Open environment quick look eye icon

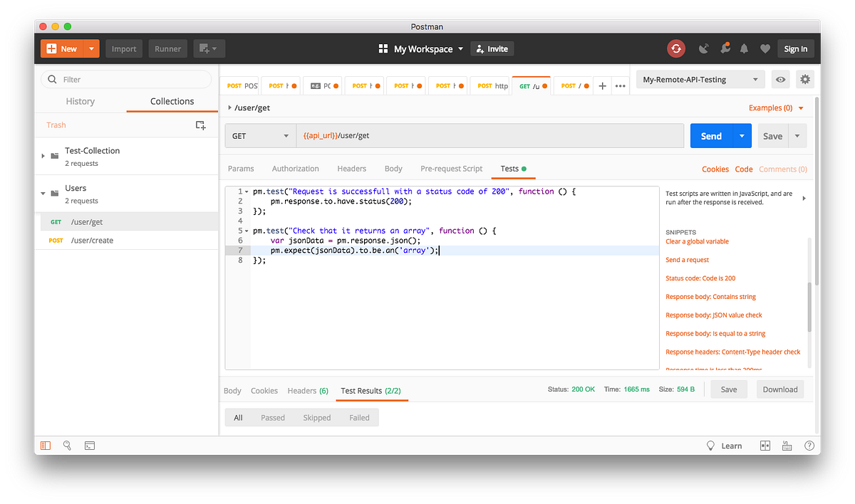click(780, 79)
